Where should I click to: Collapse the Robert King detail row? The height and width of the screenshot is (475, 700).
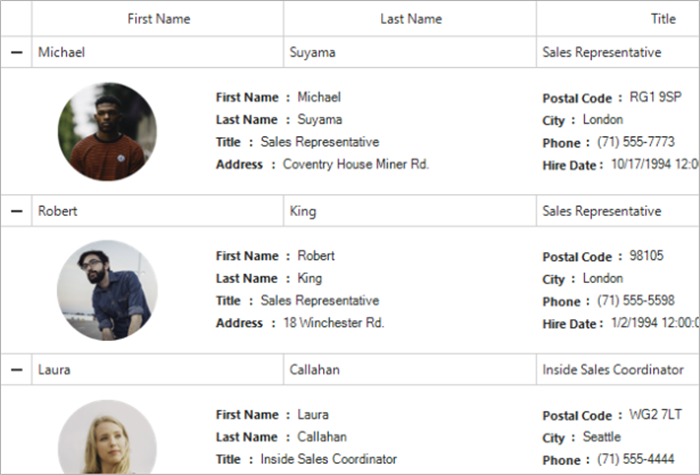(x=16, y=211)
